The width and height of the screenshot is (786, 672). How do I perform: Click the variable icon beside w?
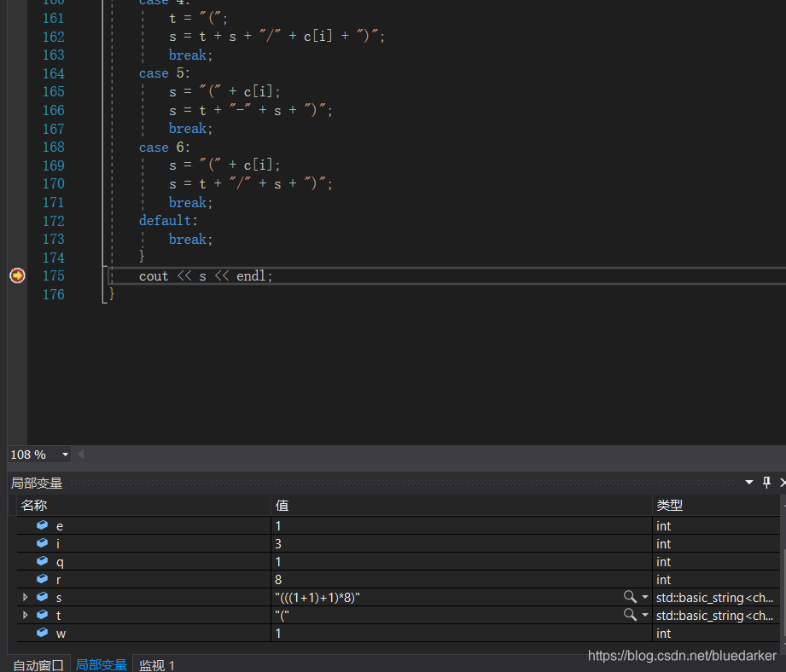pyautogui.click(x=42, y=633)
